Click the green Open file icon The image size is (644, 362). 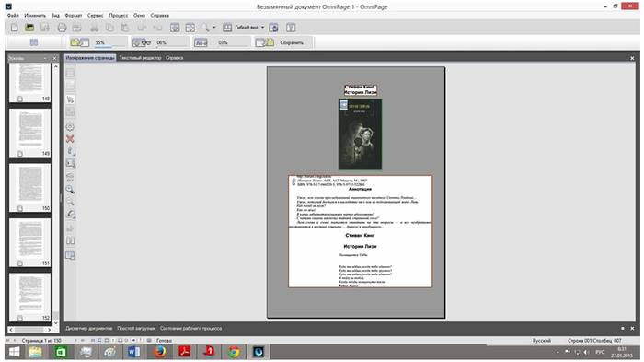point(29,28)
